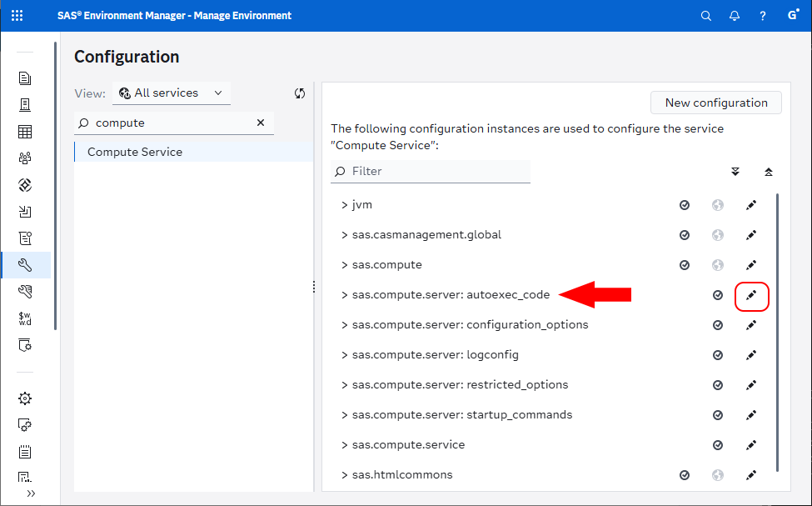The width and height of the screenshot is (812, 506).
Task: Open the sidebar servers icon
Action: [25, 105]
